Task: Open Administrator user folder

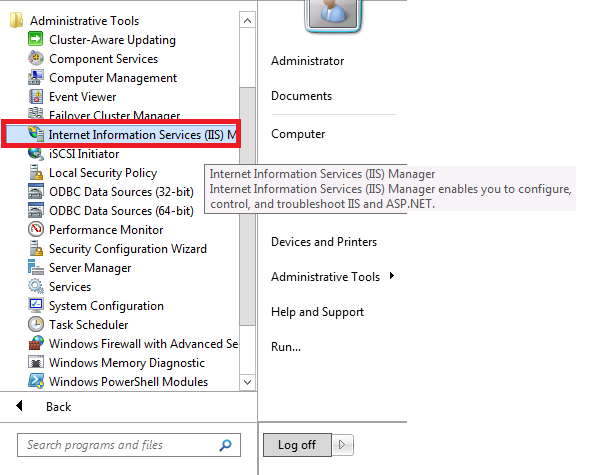Action: coord(307,61)
